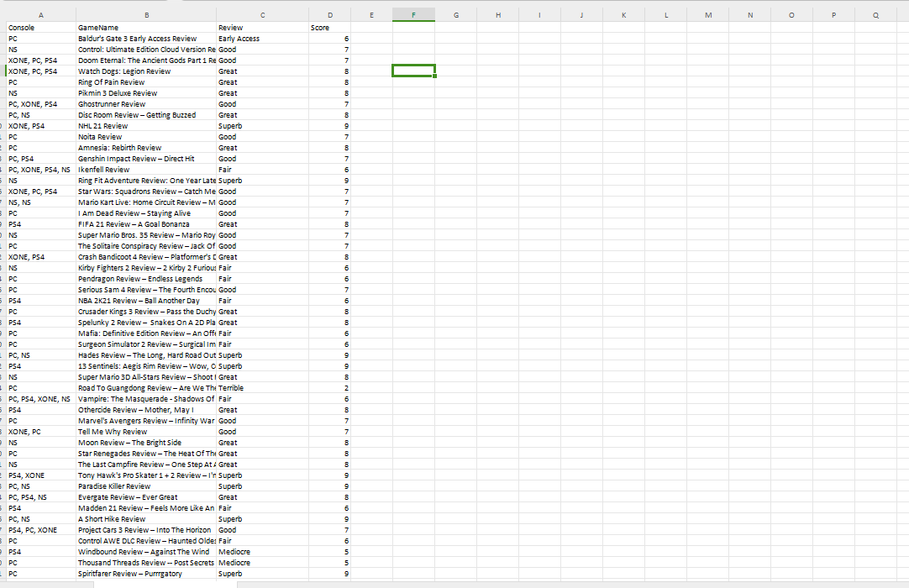
Task: Select Pendragon Review – Endless Legends cell
Action: click(x=146, y=279)
